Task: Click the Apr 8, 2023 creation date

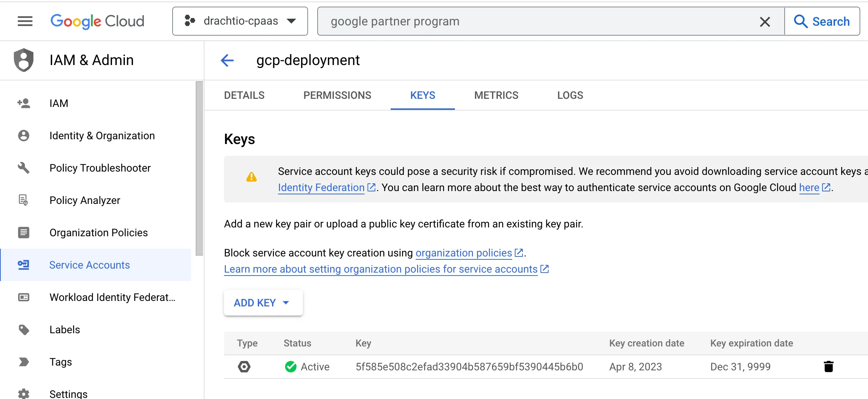Action: [x=636, y=367]
